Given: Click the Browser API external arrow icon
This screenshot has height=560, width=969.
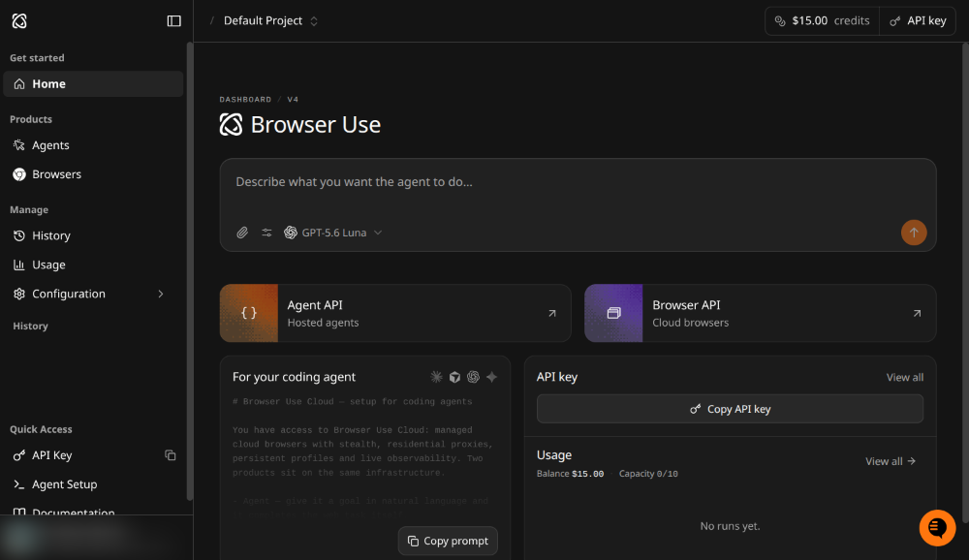Looking at the screenshot, I should pyautogui.click(x=917, y=313).
